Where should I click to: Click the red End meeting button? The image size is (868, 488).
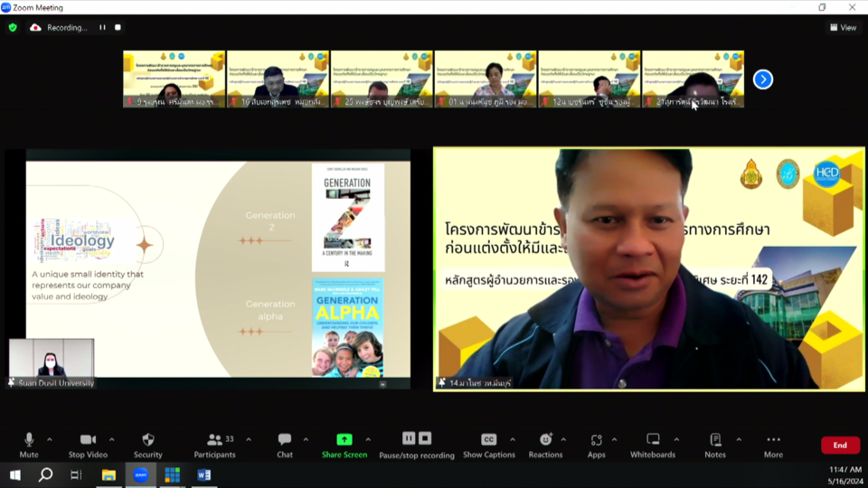click(840, 445)
